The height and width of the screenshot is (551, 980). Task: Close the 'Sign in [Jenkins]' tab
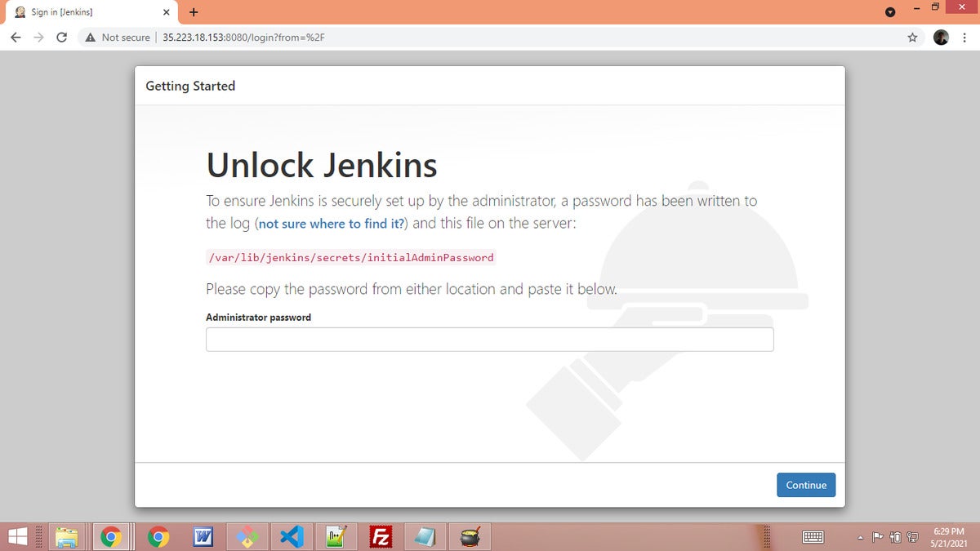pos(166,12)
